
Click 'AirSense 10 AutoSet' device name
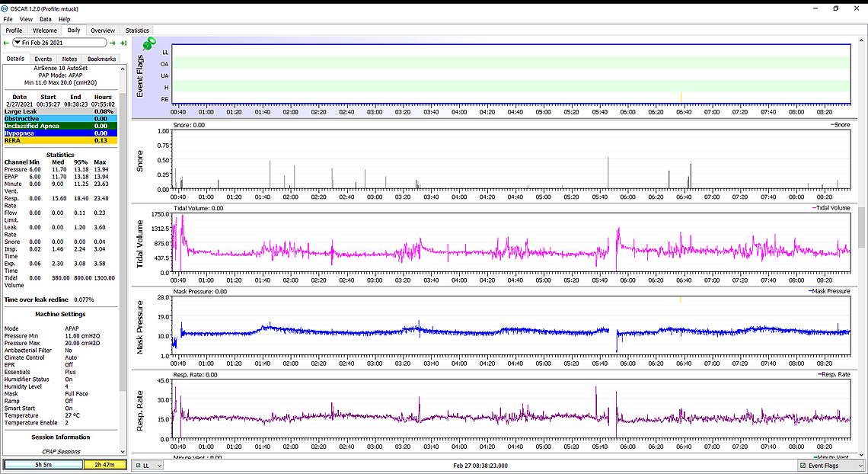point(60,68)
